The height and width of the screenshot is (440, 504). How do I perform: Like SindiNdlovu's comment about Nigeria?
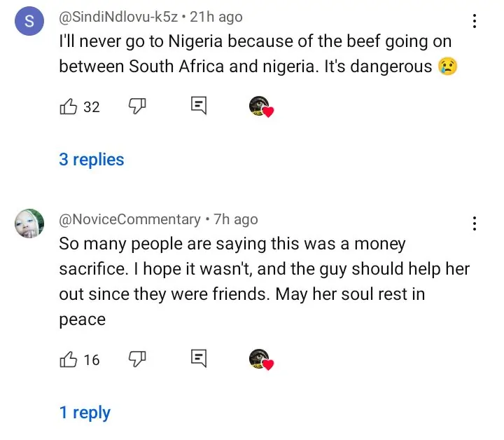click(69, 106)
